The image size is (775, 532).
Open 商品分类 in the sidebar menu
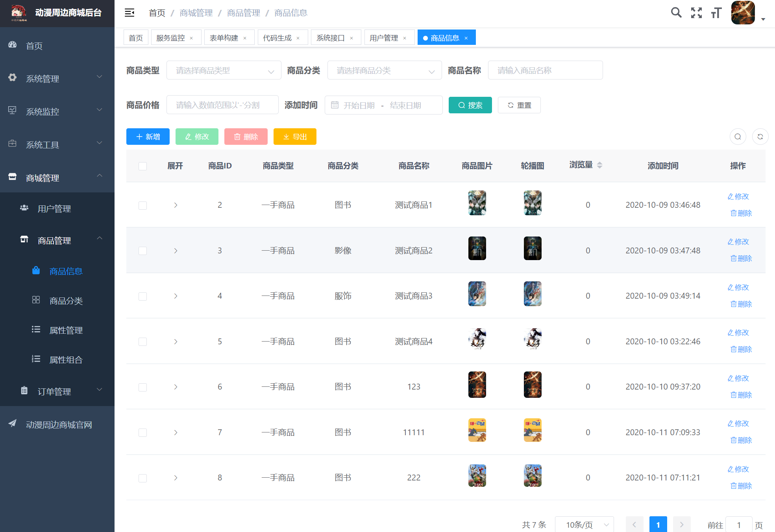[x=66, y=301]
